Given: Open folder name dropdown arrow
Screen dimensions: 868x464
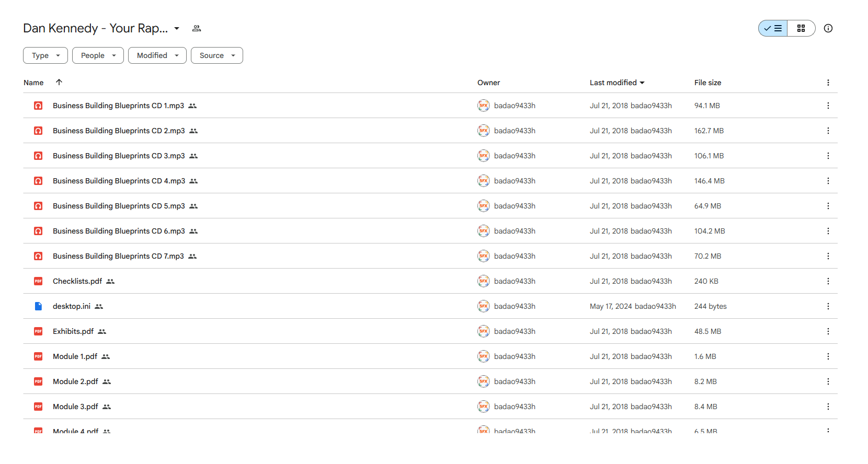Looking at the screenshot, I should (177, 28).
